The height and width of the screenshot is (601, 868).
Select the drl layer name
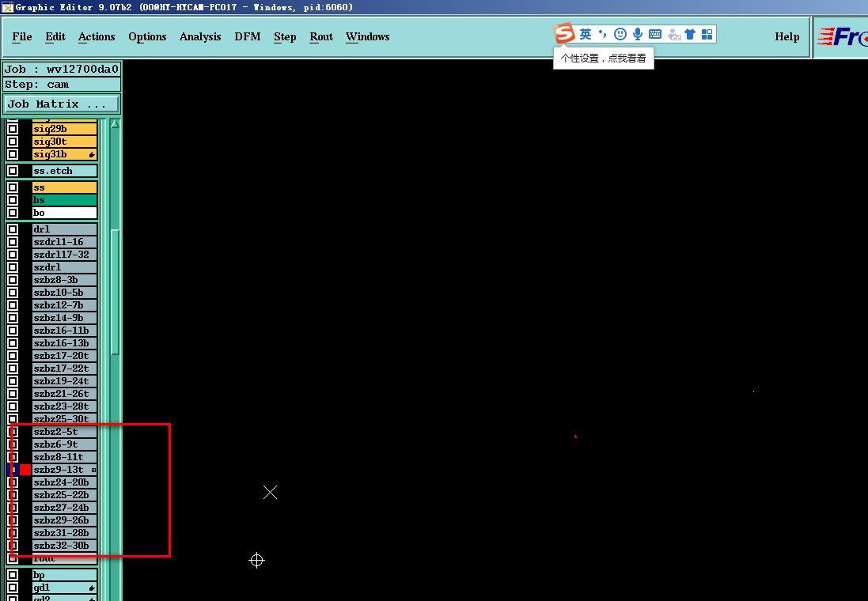[64, 229]
